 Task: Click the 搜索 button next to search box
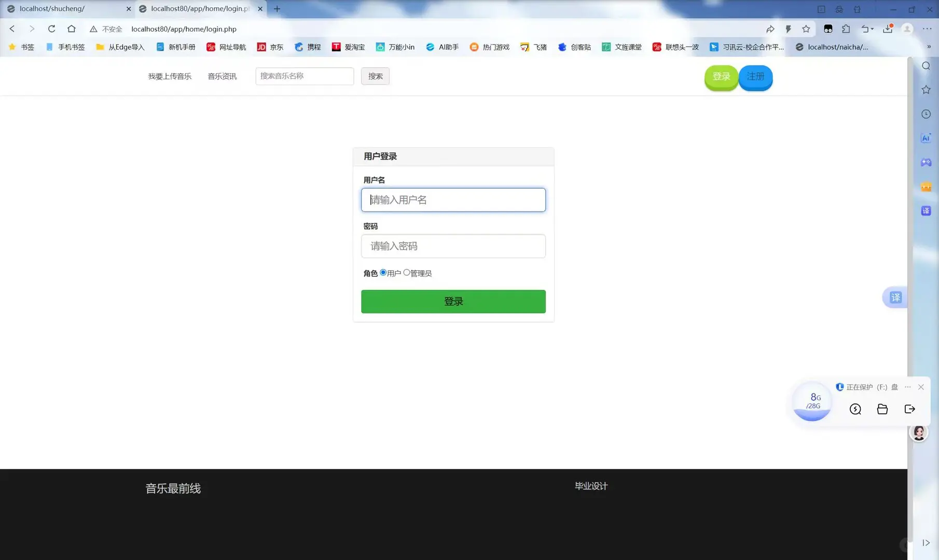(x=375, y=76)
